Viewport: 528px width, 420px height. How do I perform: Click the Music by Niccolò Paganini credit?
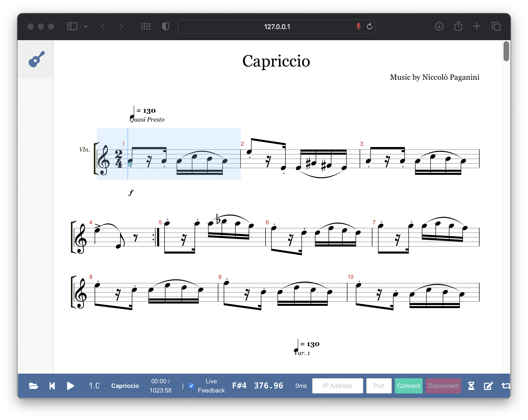pyautogui.click(x=435, y=77)
